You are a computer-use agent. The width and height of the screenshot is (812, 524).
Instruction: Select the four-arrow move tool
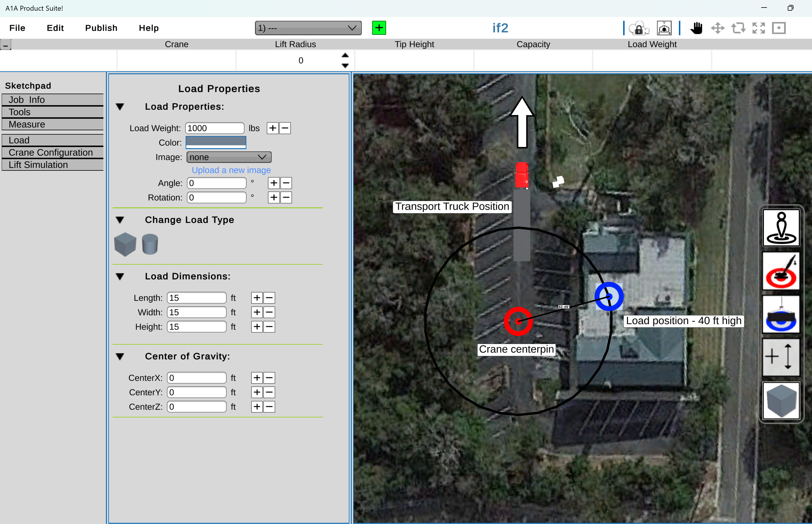(718, 28)
